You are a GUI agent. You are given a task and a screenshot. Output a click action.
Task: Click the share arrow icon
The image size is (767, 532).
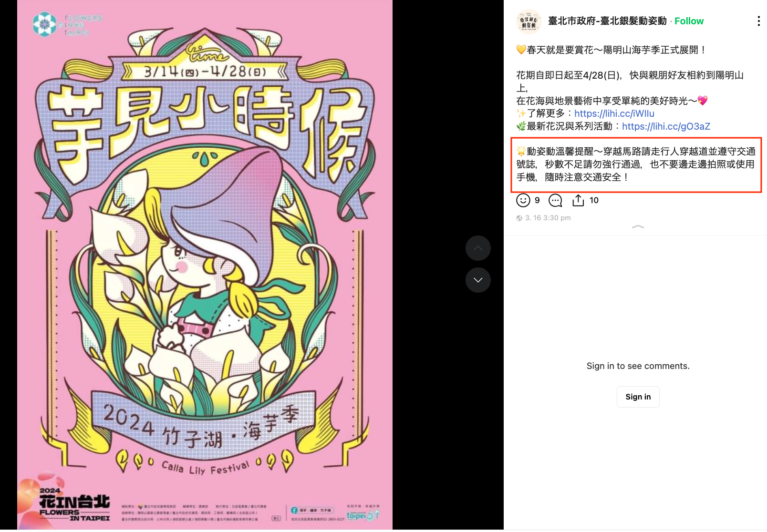[578, 200]
